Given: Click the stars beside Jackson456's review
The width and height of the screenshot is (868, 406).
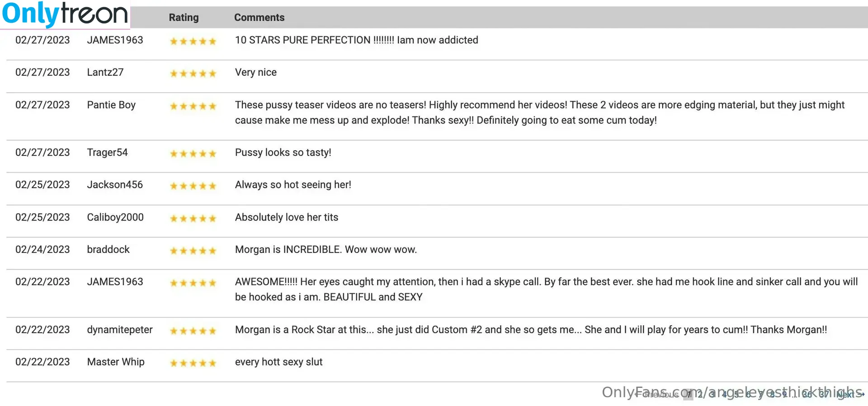Looking at the screenshot, I should tap(193, 186).
